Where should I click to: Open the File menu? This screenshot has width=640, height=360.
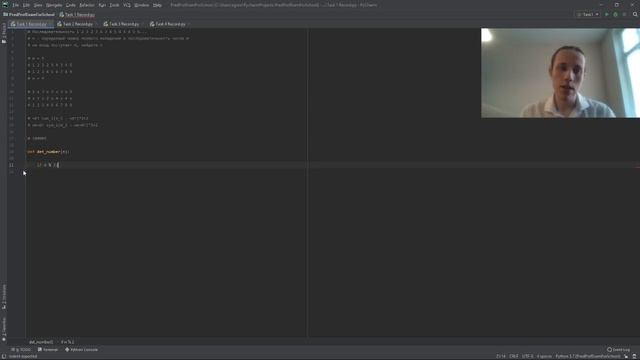coord(15,5)
